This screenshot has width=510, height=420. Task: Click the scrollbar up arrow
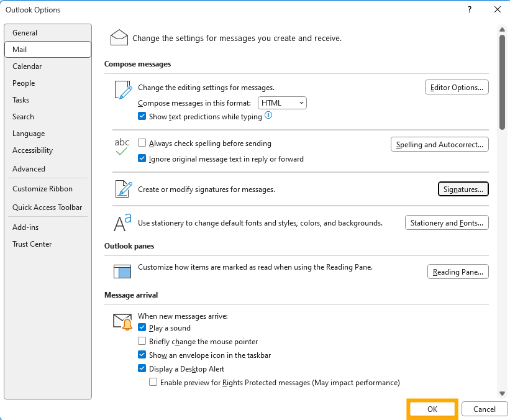coord(502,30)
